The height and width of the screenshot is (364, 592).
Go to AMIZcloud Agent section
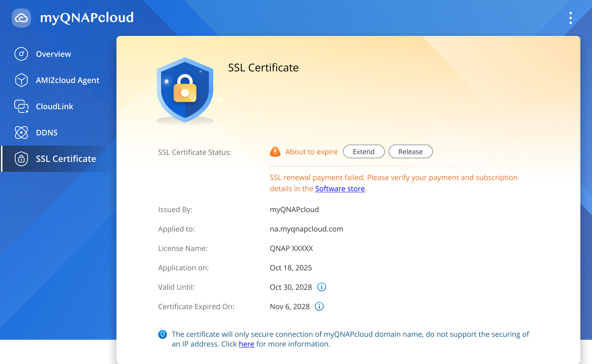point(67,80)
